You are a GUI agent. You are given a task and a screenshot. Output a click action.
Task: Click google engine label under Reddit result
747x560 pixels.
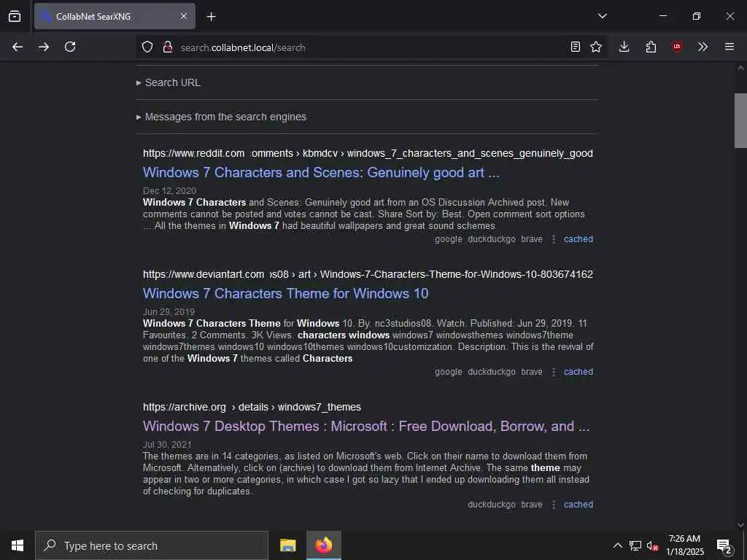(x=449, y=239)
